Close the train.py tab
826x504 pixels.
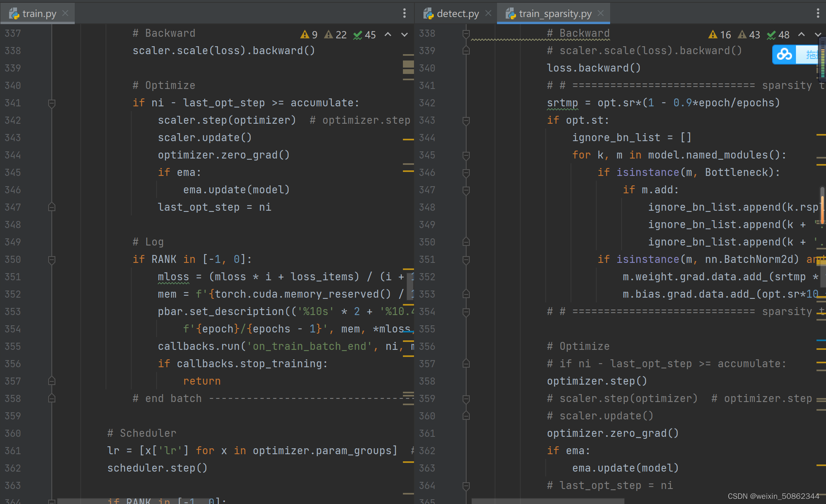pos(66,13)
